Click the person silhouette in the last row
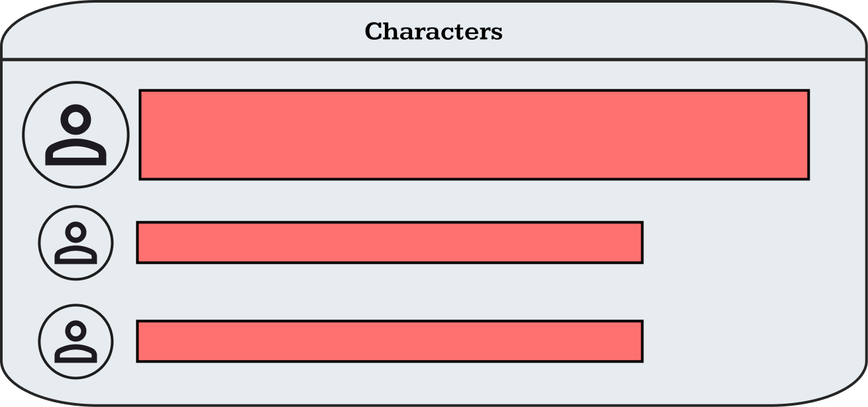The image size is (868, 407). tap(76, 343)
